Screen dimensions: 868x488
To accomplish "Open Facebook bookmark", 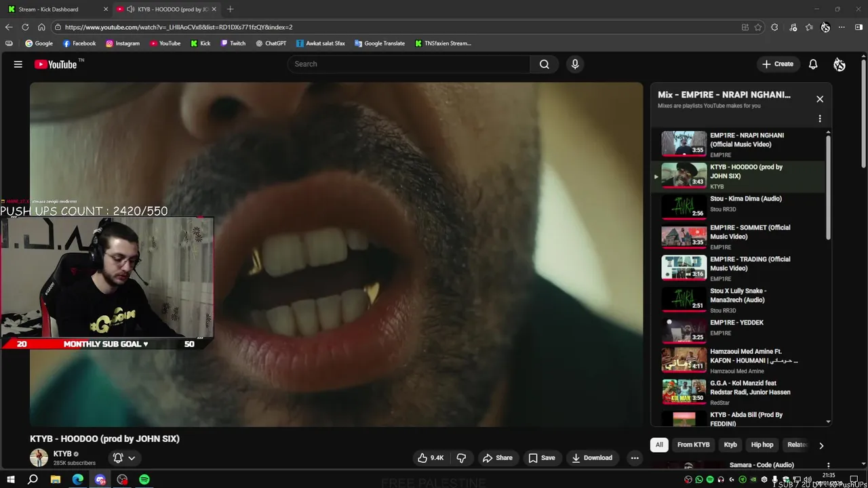I will [x=79, y=43].
